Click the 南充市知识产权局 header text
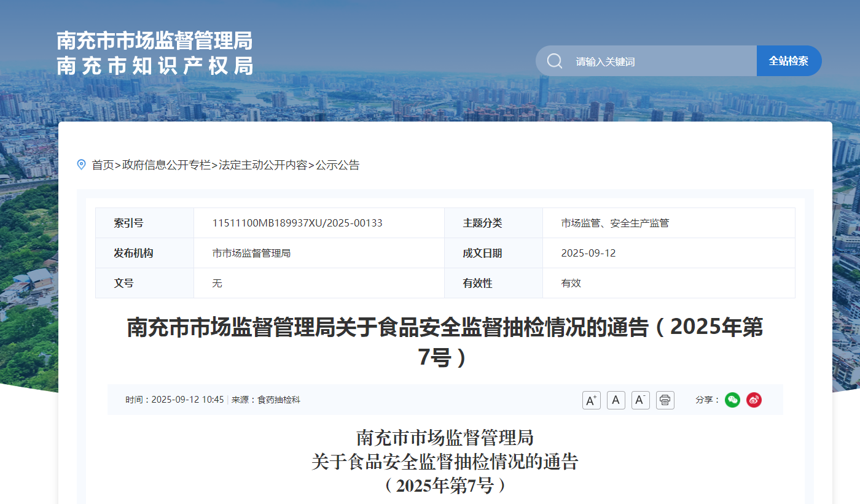The height and width of the screenshot is (504, 860). (x=155, y=66)
